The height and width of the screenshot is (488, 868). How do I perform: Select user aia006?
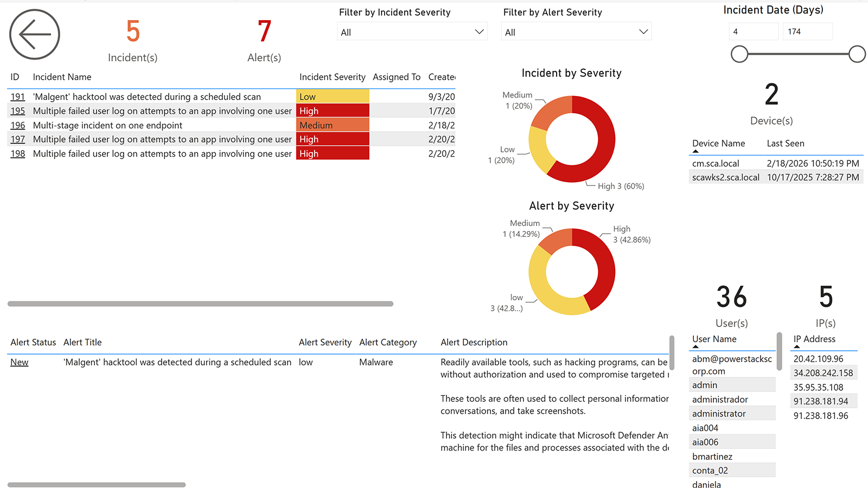[x=732, y=442]
